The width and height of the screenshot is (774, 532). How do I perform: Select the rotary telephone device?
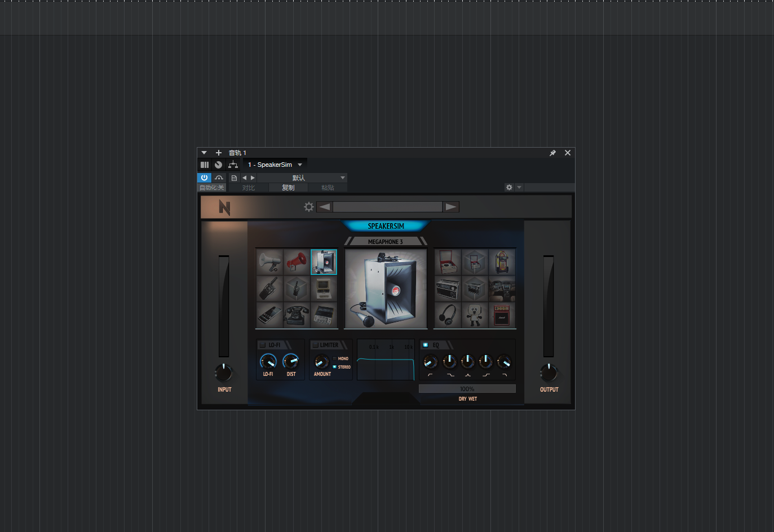point(295,315)
